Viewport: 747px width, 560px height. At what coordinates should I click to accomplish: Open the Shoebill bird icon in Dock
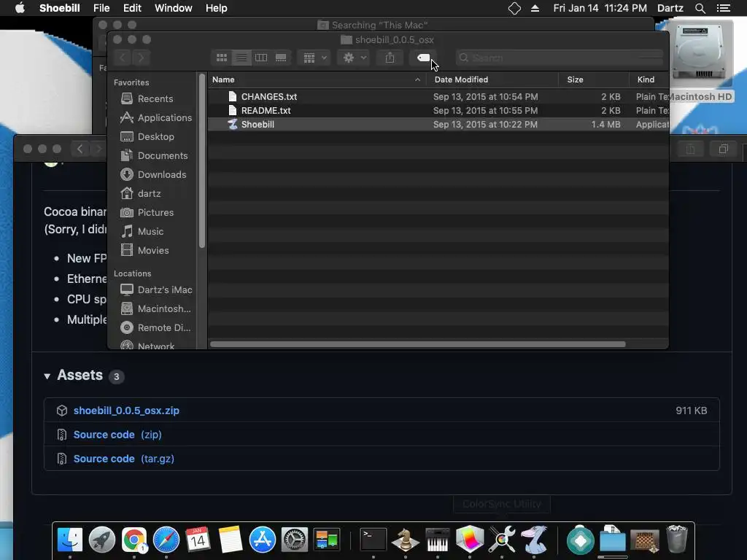[534, 540]
